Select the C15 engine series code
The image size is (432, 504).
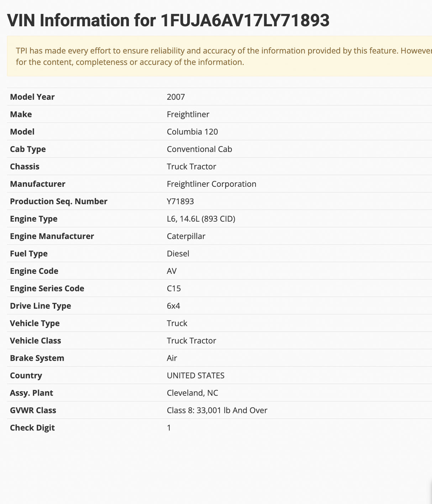pos(174,288)
